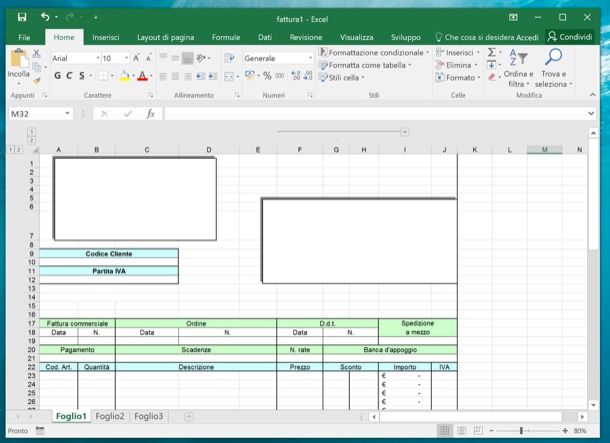Activate the format painter brush
610x443 pixels.
click(x=37, y=81)
